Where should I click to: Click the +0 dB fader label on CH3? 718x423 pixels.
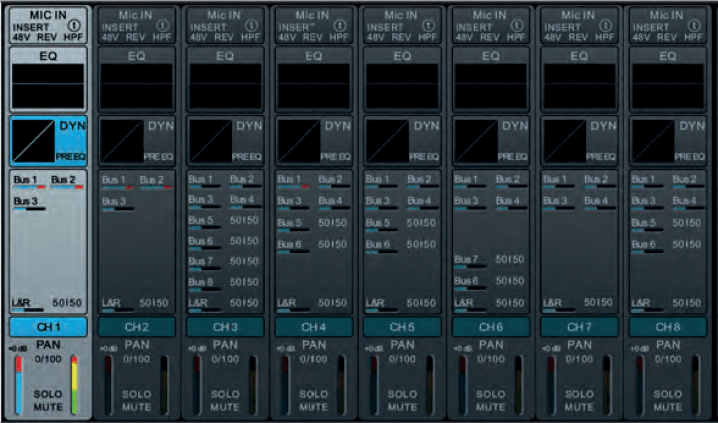coord(196,349)
